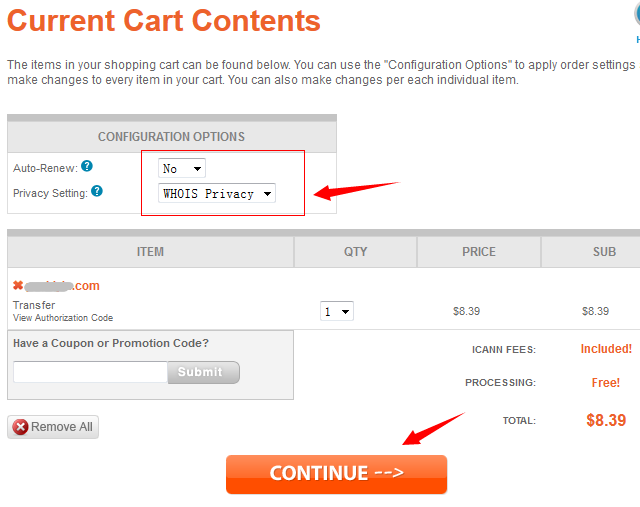Click the orange CONTINUE button

click(336, 474)
